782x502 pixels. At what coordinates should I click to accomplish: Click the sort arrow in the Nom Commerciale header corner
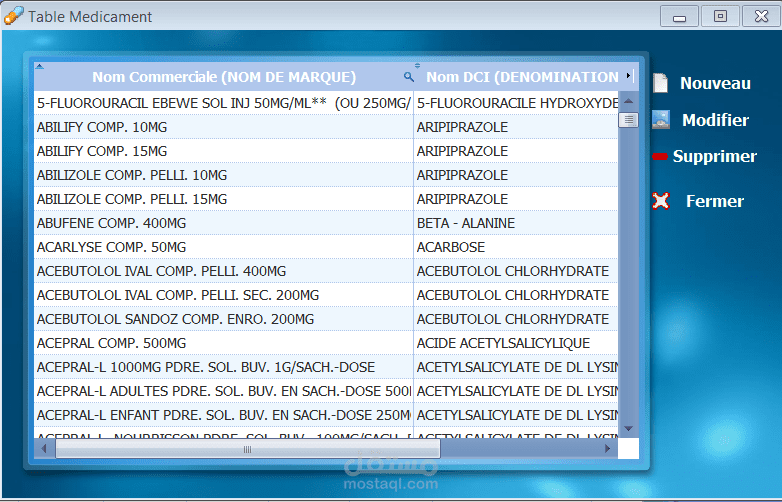point(40,66)
